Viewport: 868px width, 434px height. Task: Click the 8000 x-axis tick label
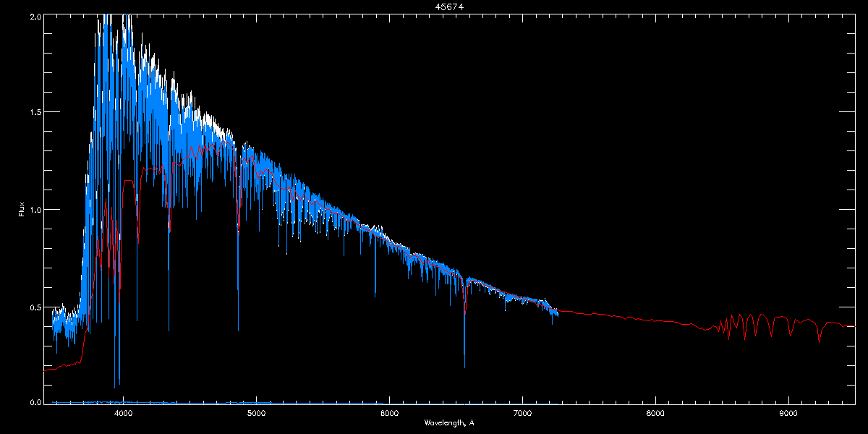tap(655, 414)
